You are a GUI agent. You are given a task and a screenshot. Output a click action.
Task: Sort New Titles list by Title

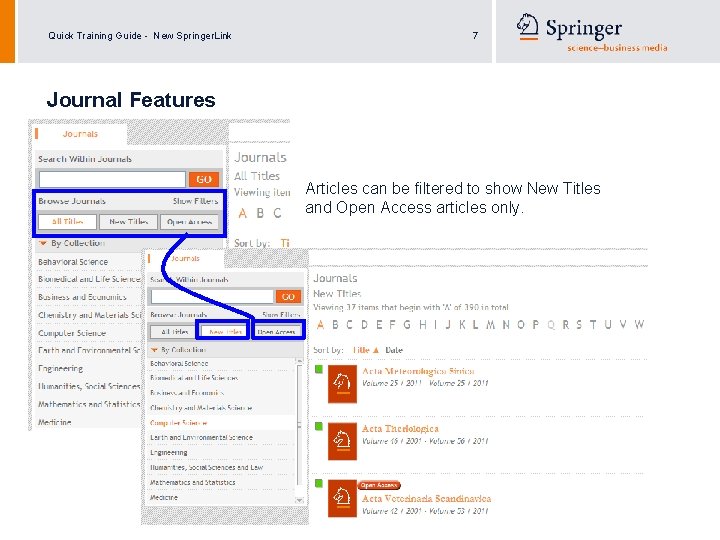(361, 350)
